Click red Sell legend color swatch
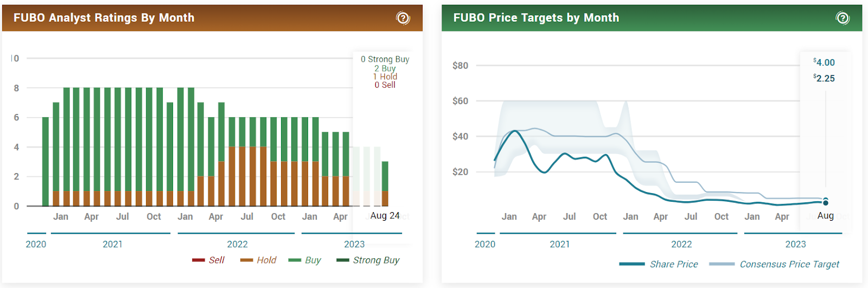This screenshot has height=288, width=868. (x=198, y=260)
